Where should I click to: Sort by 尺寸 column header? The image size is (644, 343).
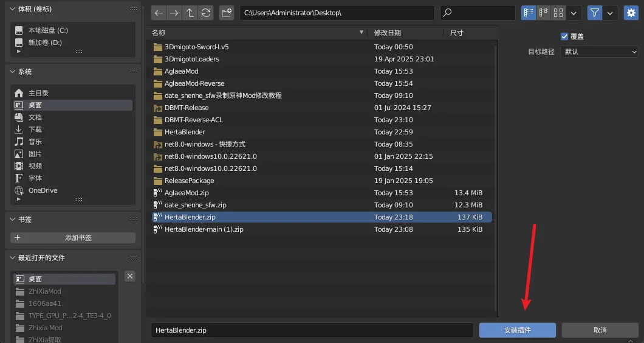470,32
